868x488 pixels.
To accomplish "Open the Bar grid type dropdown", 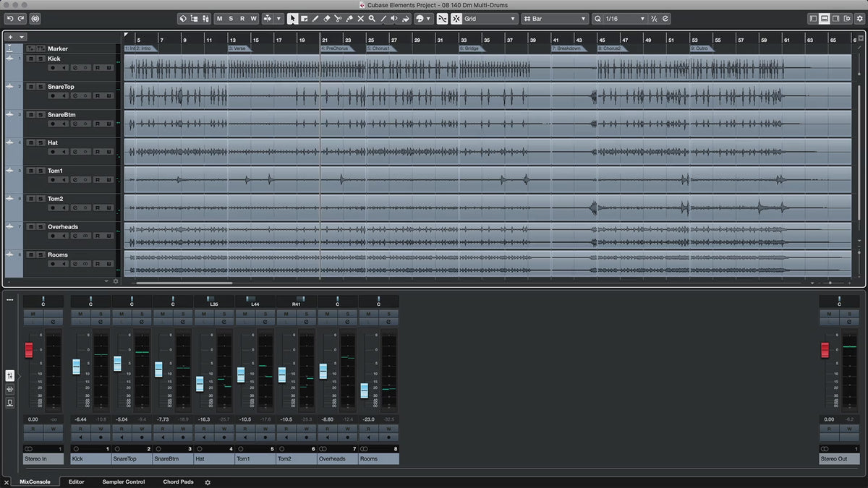I will 555,19.
